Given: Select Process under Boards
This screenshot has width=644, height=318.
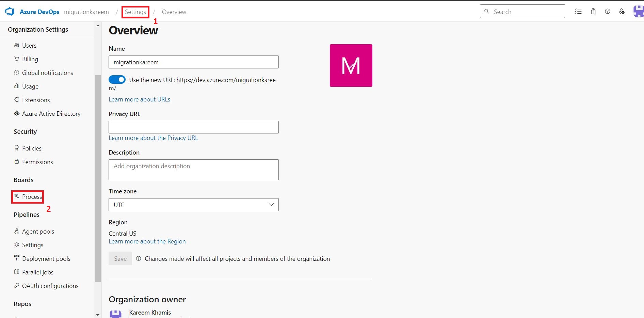Looking at the screenshot, I should pos(32,196).
